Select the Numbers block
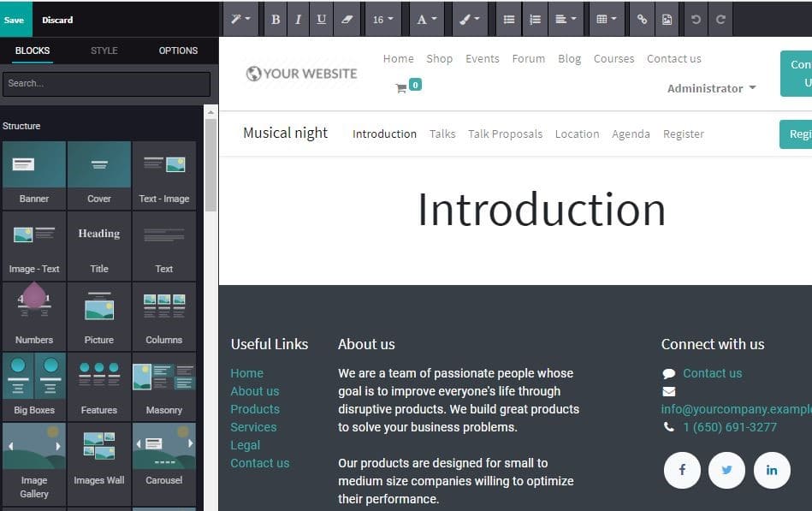812x511 pixels. pos(34,316)
